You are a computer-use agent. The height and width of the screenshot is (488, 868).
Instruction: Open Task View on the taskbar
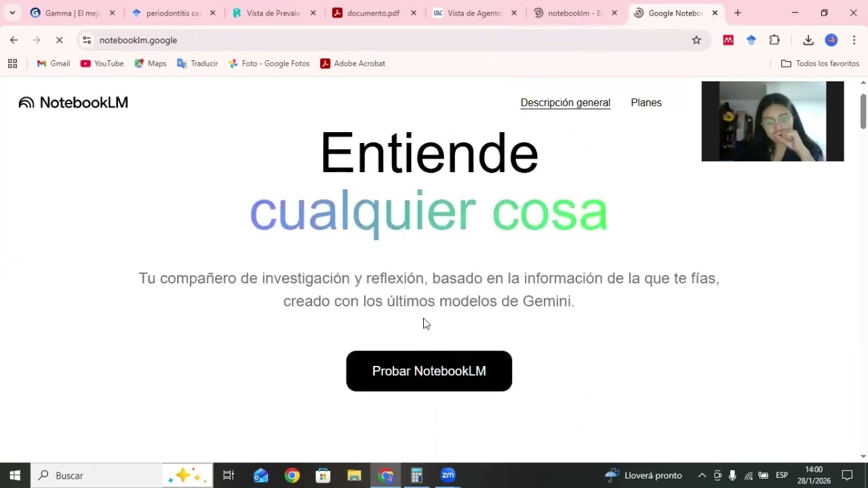coord(229,475)
